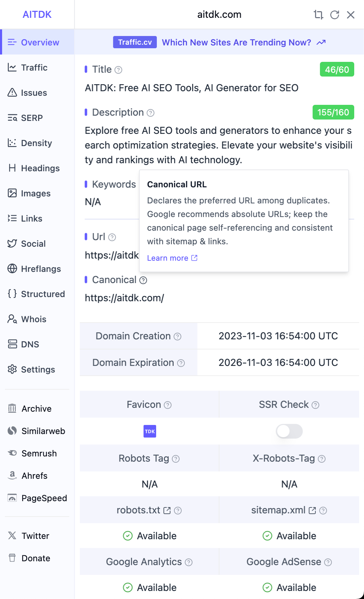Click help icon next to Domain Creation
364x599 pixels.
pos(177,337)
